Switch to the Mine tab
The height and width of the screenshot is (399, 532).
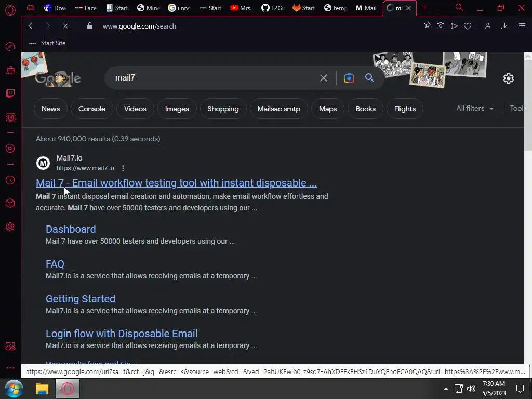coord(148,8)
